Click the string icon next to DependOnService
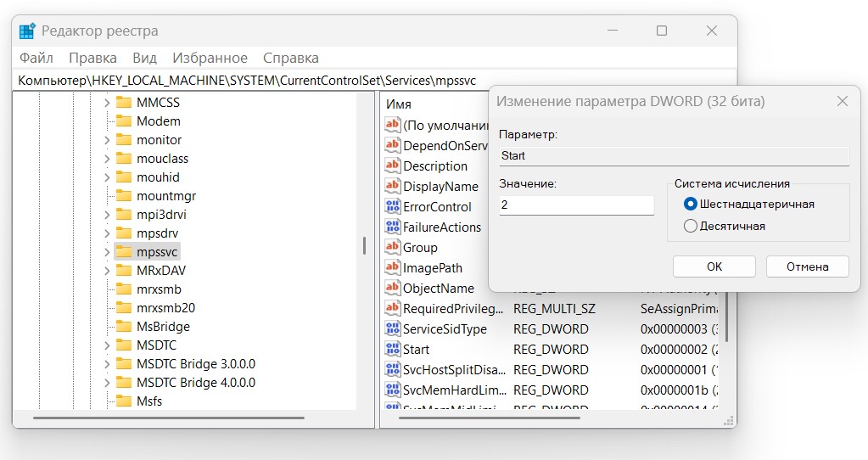 (393, 145)
